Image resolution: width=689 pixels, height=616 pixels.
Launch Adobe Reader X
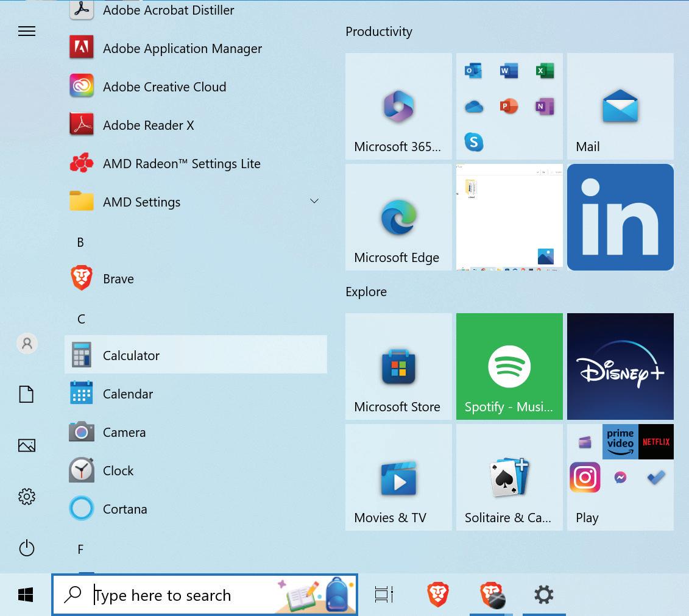(x=196, y=126)
